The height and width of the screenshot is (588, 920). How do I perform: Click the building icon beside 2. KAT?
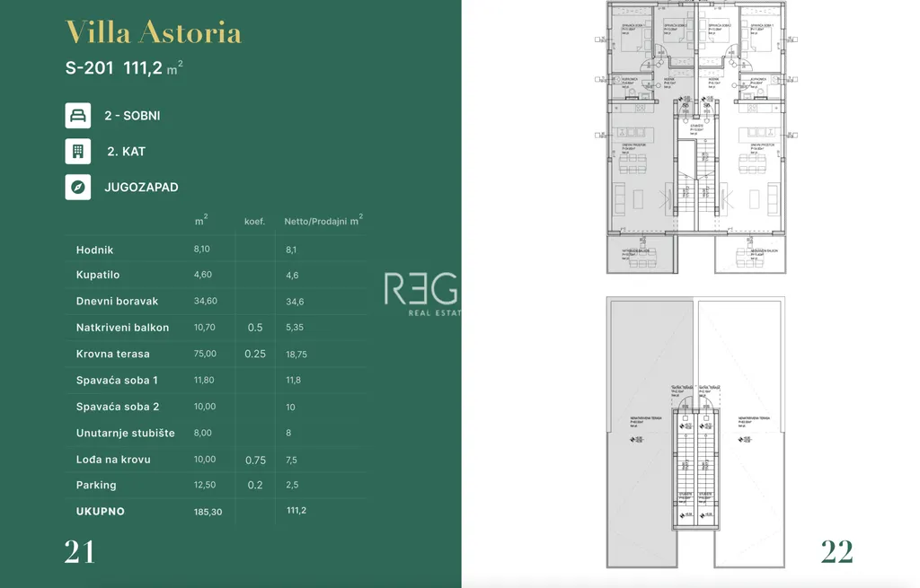coord(78,152)
